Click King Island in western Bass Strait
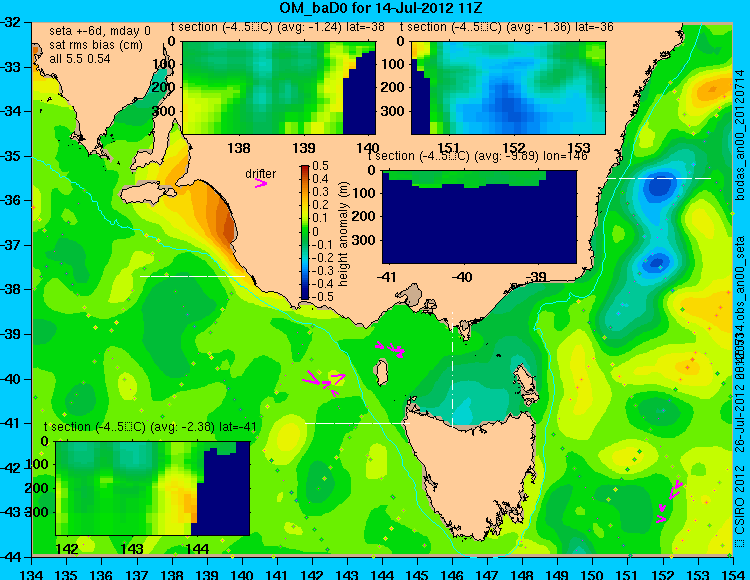 coord(381,372)
